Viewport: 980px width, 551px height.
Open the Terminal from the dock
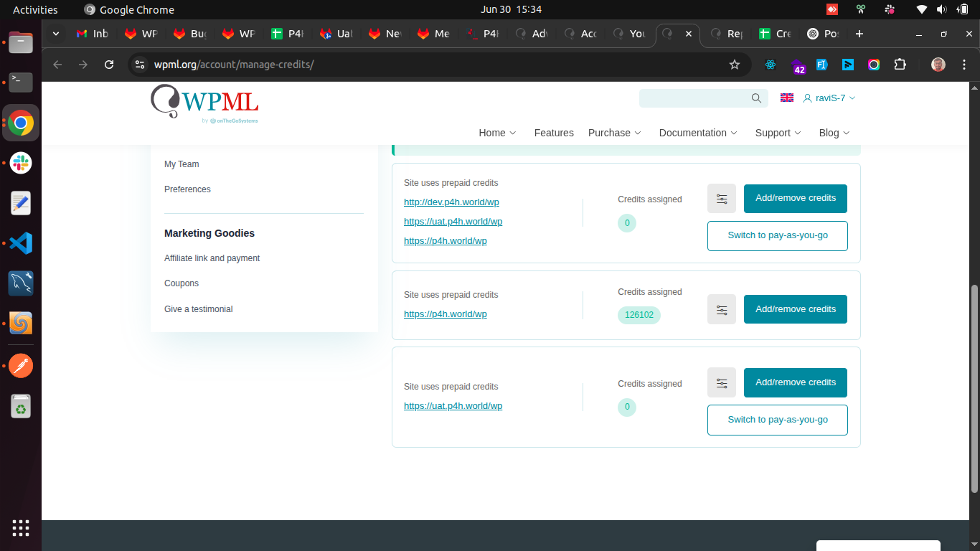[21, 83]
